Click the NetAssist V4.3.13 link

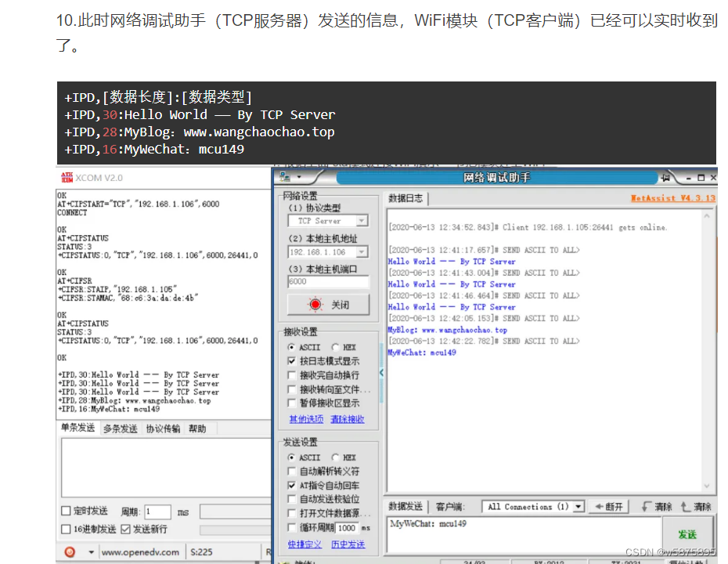tap(672, 198)
